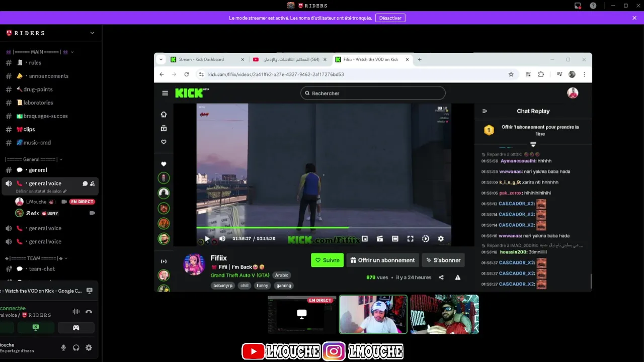Open Discord inbox icon in title bar
644x362 pixels.
click(x=578, y=6)
